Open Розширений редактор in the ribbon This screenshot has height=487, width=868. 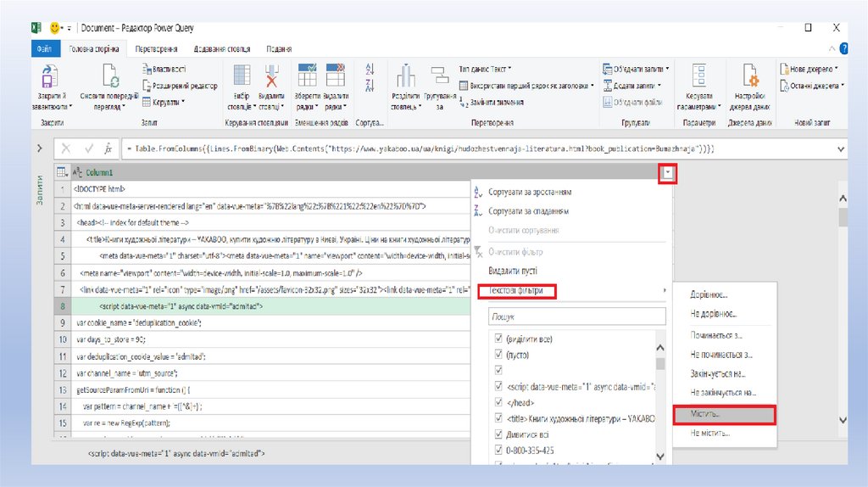coord(179,86)
